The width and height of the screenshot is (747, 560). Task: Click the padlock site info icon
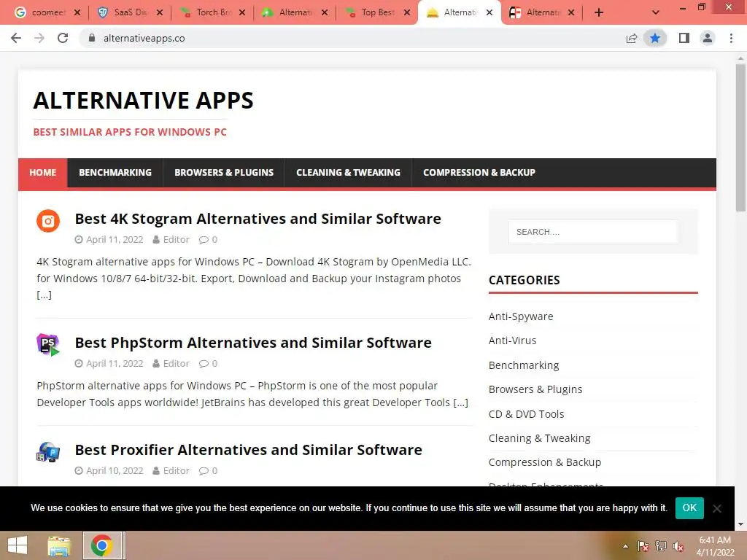point(92,38)
